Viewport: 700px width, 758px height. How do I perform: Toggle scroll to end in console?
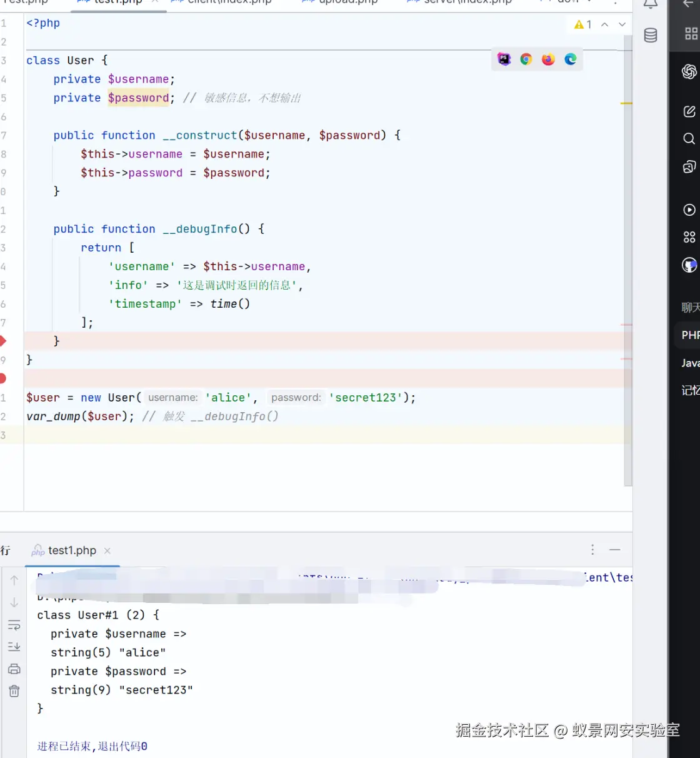[14, 647]
